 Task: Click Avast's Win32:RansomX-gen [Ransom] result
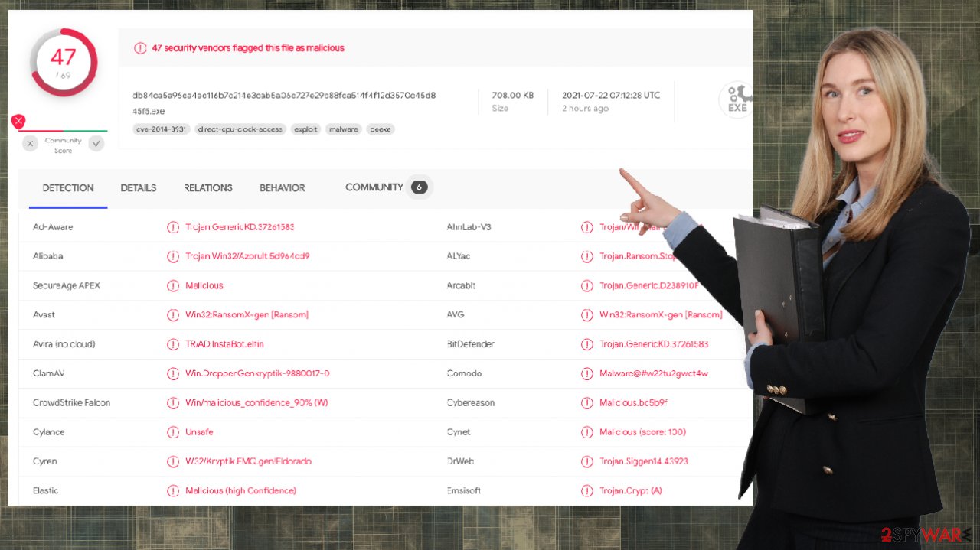point(247,314)
